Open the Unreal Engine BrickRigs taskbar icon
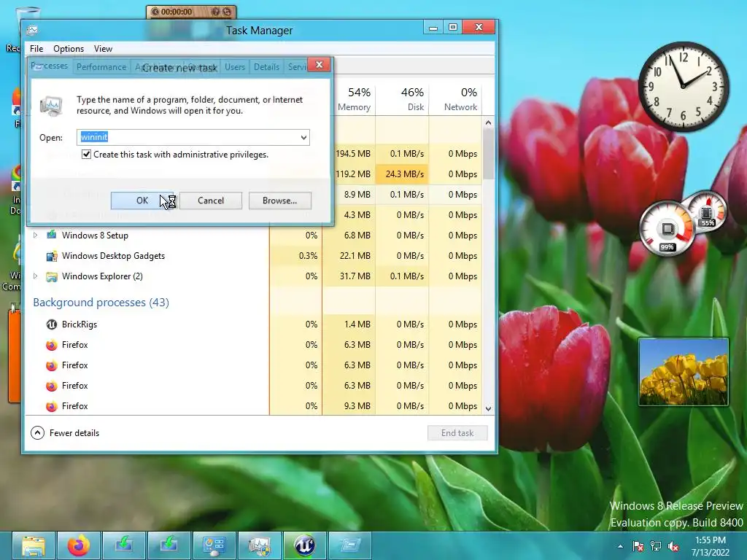Screen dimensions: 747x560 click(305, 545)
